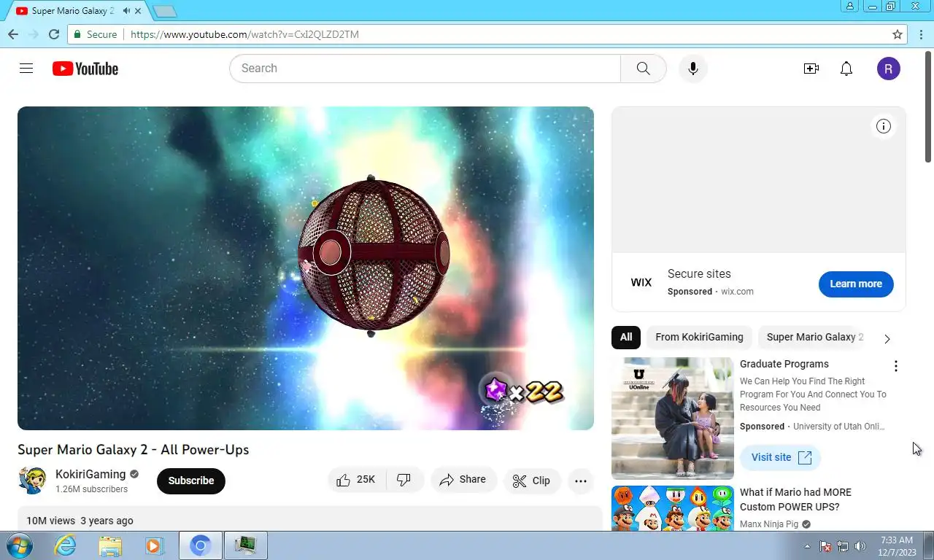Show more filter chips with right chevron
934x560 pixels.
887,338
